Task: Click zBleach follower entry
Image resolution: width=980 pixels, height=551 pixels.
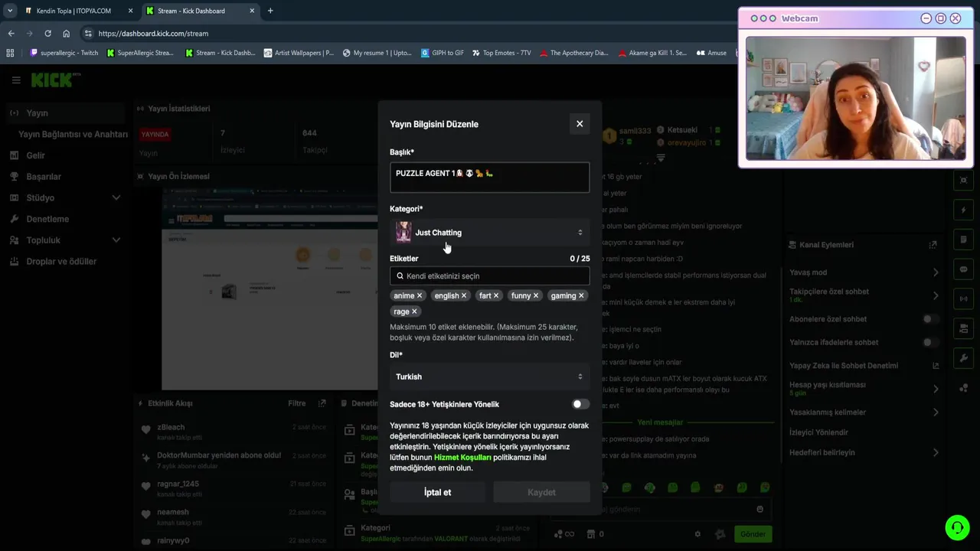Action: pos(232,432)
